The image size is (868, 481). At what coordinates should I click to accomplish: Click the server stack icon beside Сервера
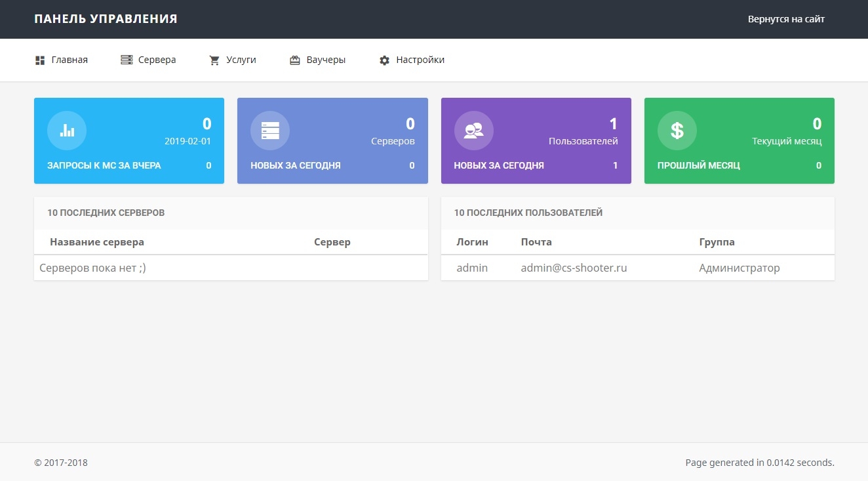127,60
